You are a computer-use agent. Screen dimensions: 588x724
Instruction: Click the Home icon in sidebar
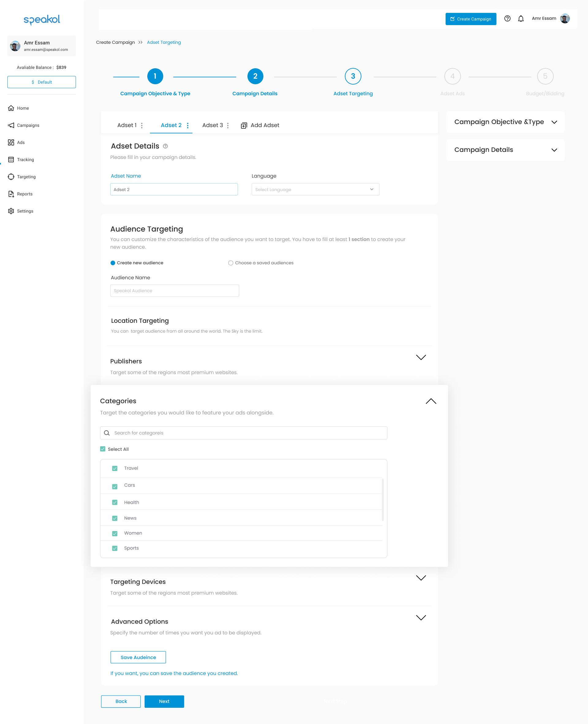tap(11, 108)
